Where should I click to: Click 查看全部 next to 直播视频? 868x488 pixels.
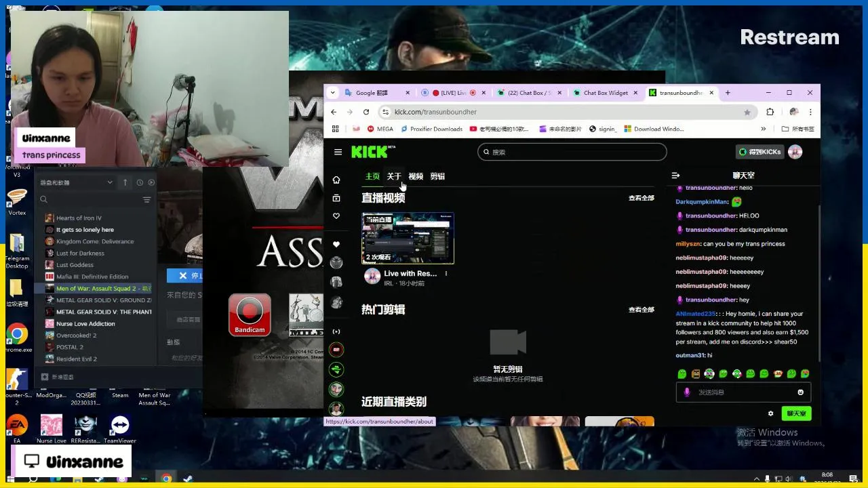[641, 198]
